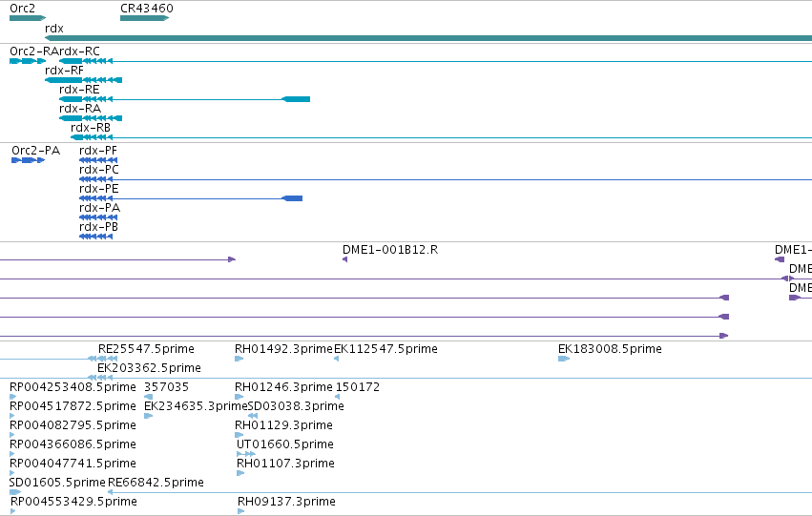Click the SD03038.3prime label
812x516 pixels.
296,407
